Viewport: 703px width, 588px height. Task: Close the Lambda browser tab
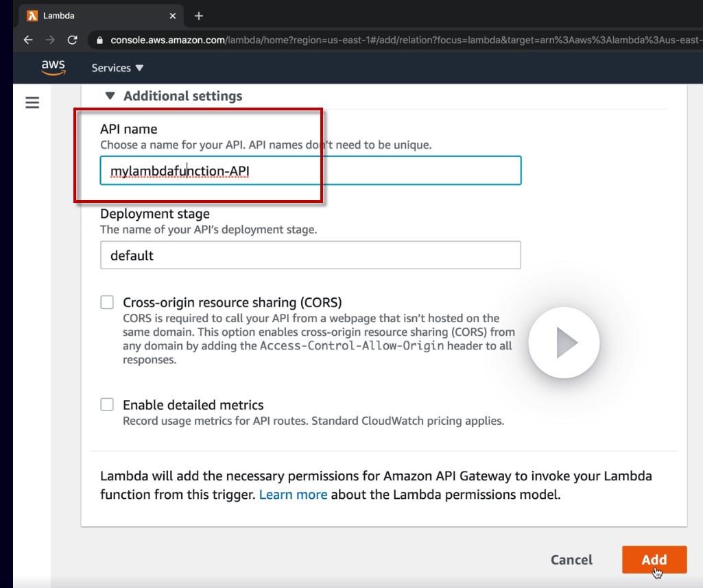pyautogui.click(x=173, y=16)
